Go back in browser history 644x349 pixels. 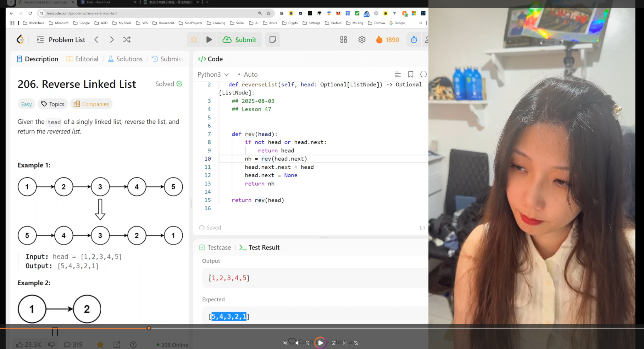[11, 13]
